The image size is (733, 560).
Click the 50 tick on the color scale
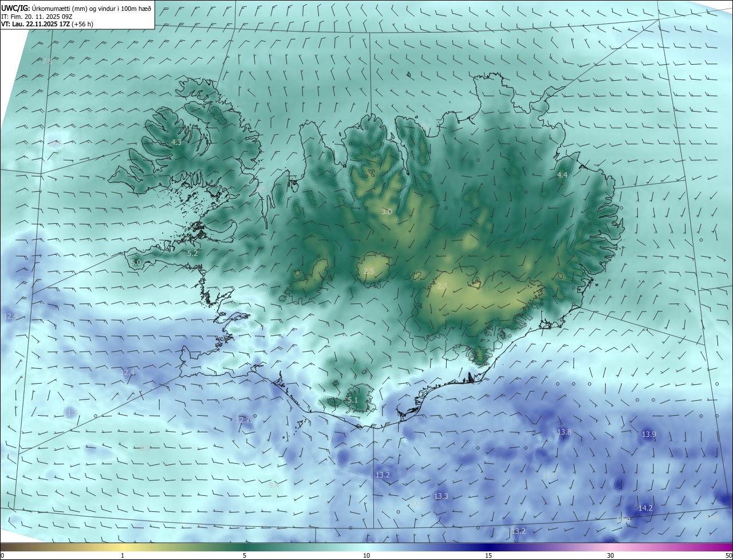[728, 555]
